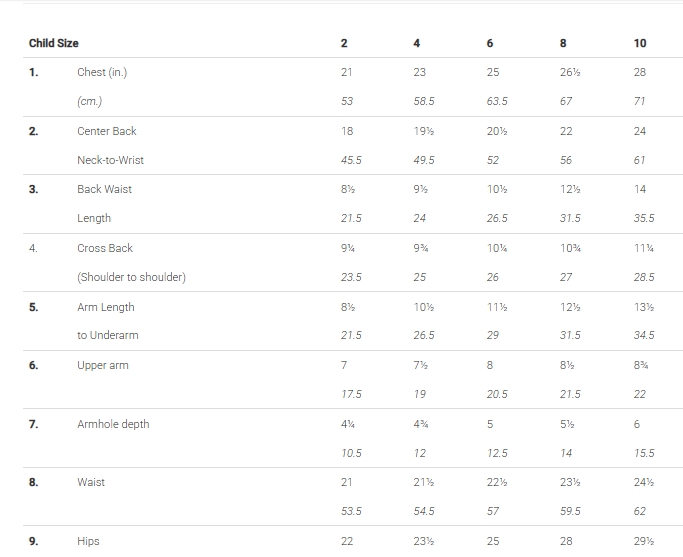This screenshot has width=683, height=557.
Task: Click the Chest (in.) row label
Action: [102, 72]
